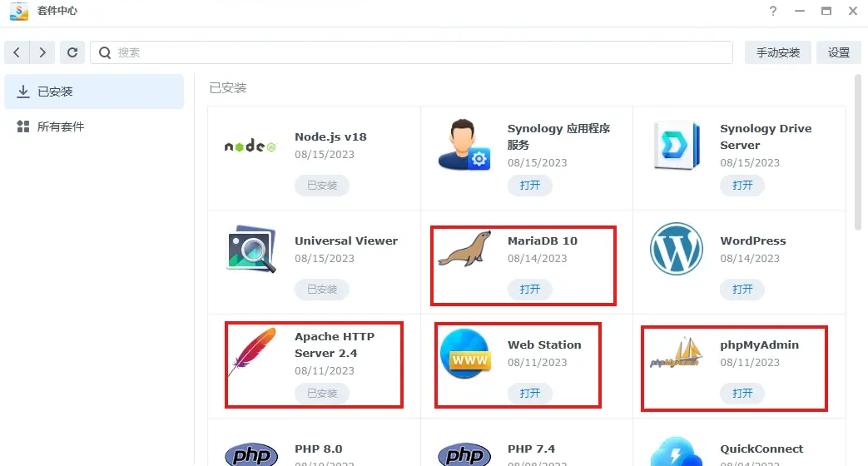Click 已安装 button under Apache HTTP Server

coord(321,394)
